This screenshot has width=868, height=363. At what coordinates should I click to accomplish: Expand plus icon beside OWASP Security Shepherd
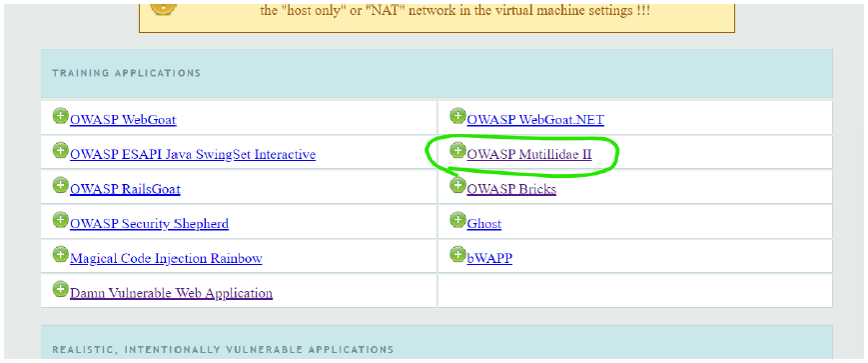pos(60,220)
